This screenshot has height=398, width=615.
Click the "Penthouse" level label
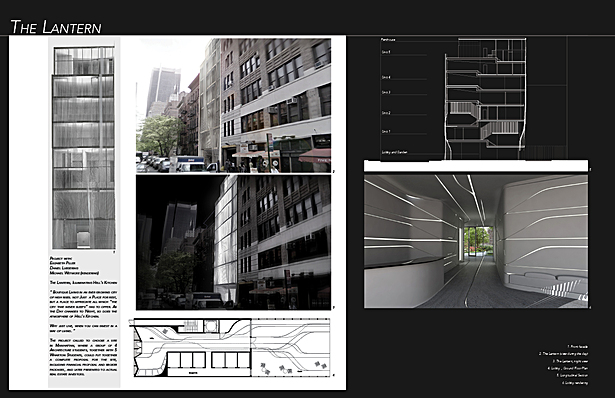[388, 40]
